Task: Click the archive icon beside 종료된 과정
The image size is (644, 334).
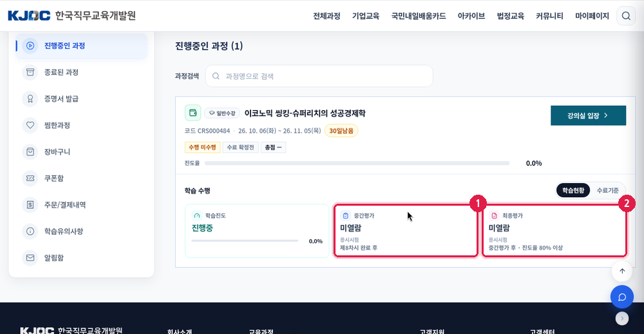Action: pos(30,72)
